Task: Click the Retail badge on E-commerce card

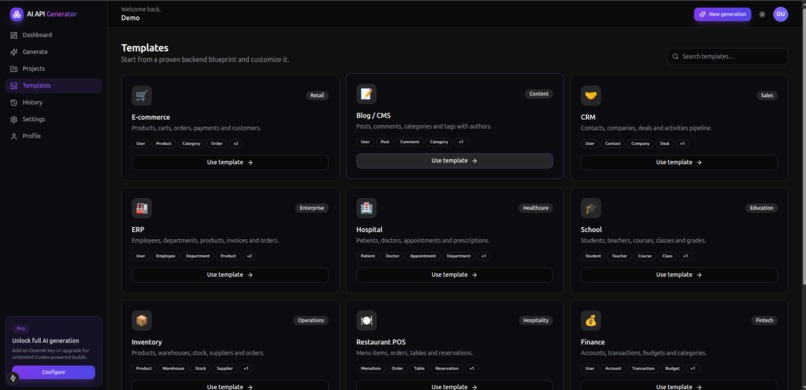Action: (x=317, y=96)
